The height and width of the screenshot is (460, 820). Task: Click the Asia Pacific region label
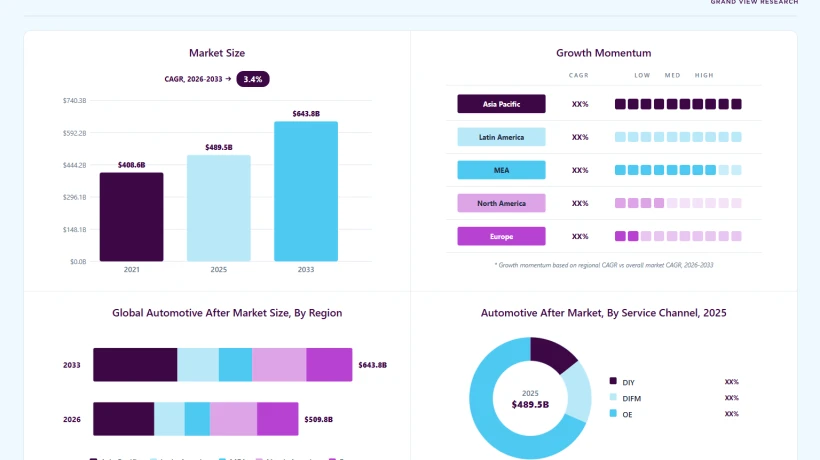pyautogui.click(x=501, y=104)
